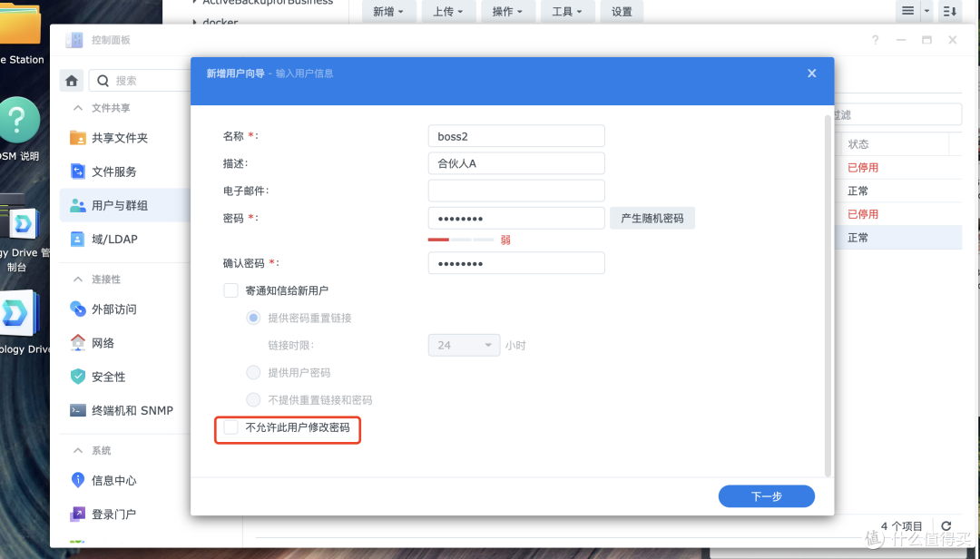Image resolution: width=980 pixels, height=559 pixels.
Task: Click the Control Panel help question mark
Action: [x=875, y=40]
